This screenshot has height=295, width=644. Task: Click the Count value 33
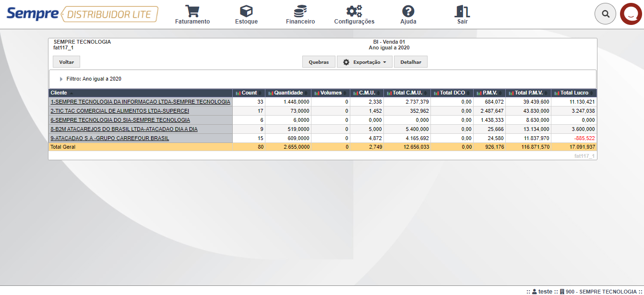(261, 102)
